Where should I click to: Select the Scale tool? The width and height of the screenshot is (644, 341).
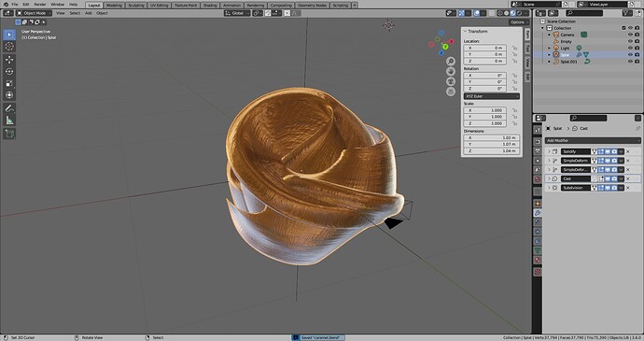coord(9,83)
